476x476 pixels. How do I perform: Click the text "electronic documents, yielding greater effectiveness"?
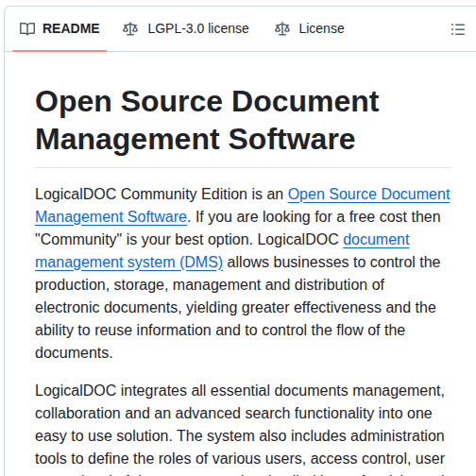click(x=208, y=307)
